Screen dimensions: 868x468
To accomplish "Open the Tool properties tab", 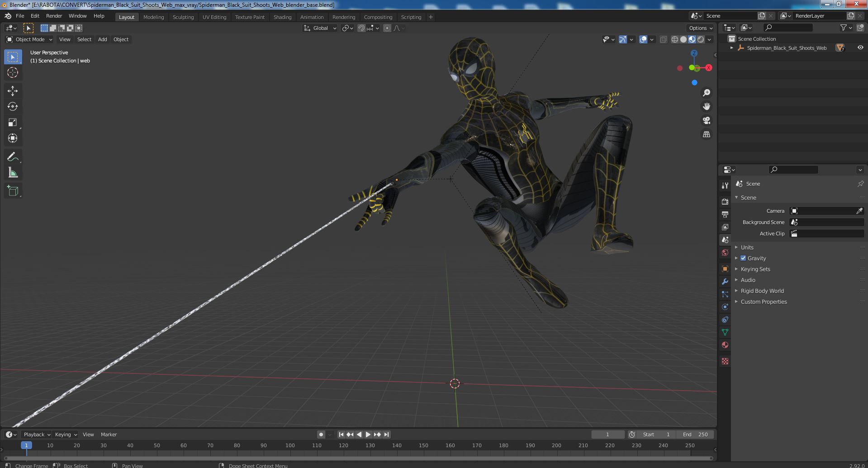I will pyautogui.click(x=725, y=186).
